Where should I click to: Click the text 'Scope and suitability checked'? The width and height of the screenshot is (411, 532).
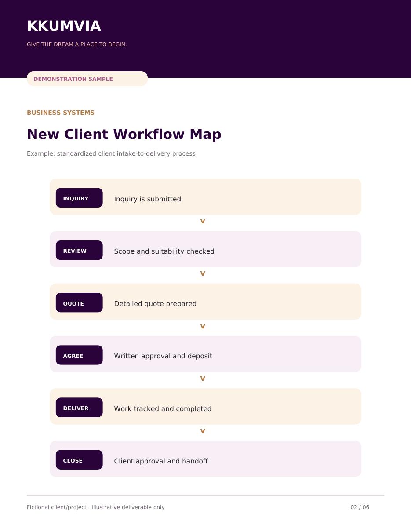tap(164, 251)
